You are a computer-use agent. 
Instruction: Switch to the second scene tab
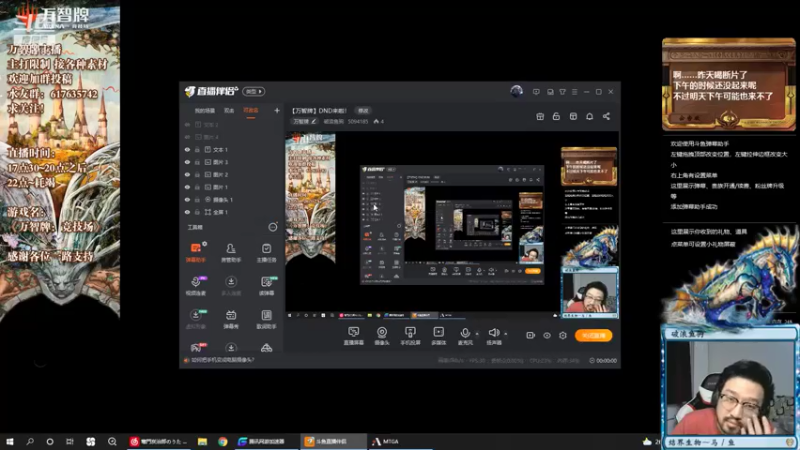point(229,111)
